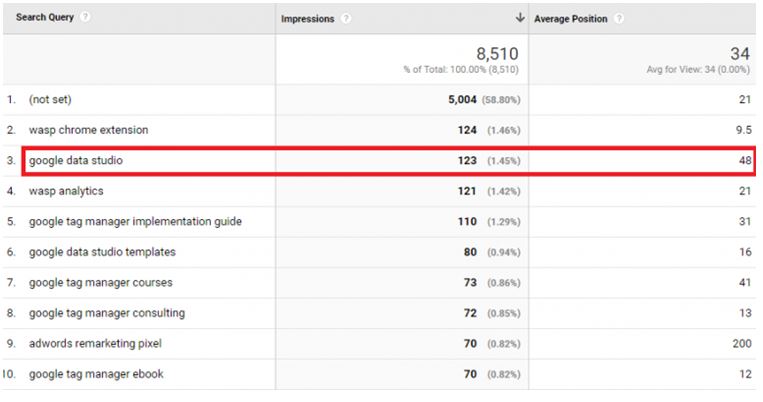The width and height of the screenshot is (763, 402).
Task: Select average position 31 cell
Action: [x=745, y=221]
